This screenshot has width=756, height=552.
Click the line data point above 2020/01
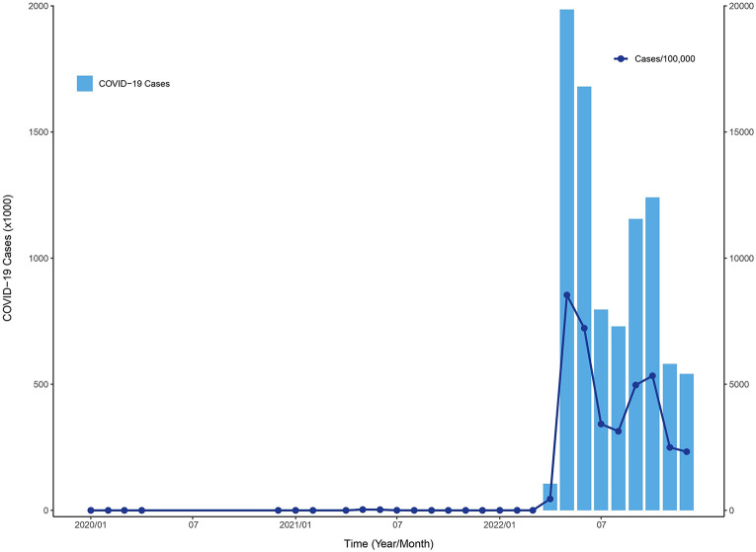91,511
